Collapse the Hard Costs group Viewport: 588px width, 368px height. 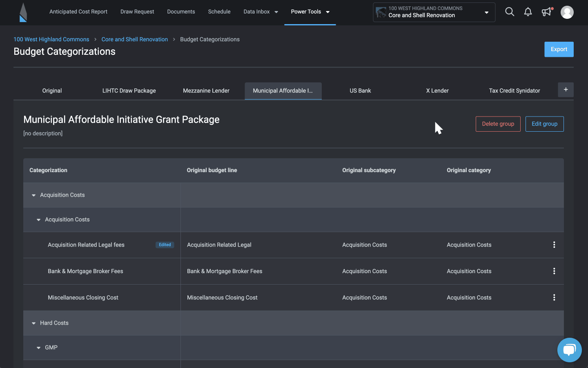click(x=34, y=323)
